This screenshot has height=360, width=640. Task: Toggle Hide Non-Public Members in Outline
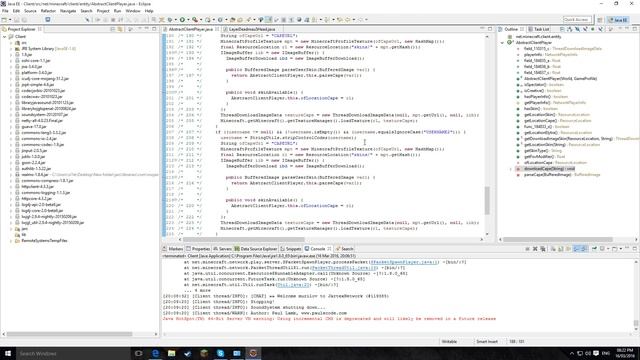click(x=593, y=29)
